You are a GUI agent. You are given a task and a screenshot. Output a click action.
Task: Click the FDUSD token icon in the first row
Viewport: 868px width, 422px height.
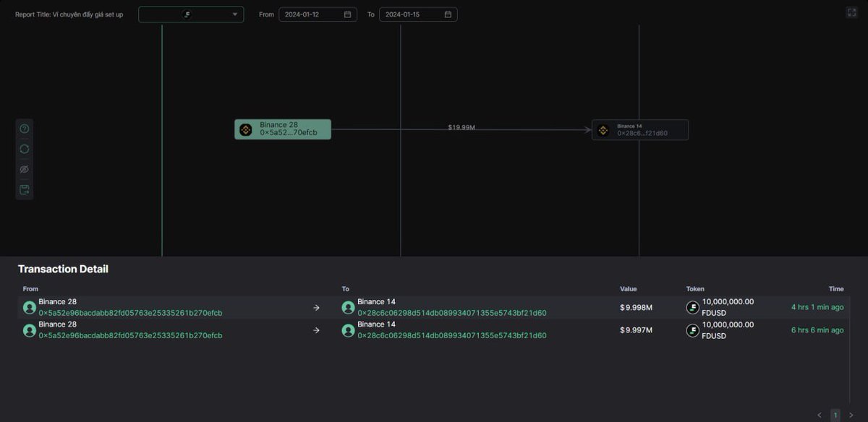(x=692, y=306)
